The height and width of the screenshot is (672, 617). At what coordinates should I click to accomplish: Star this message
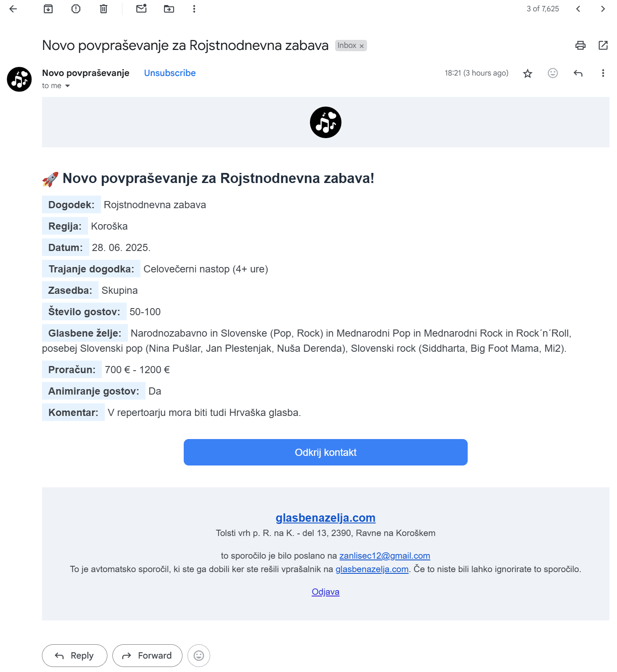click(x=528, y=73)
